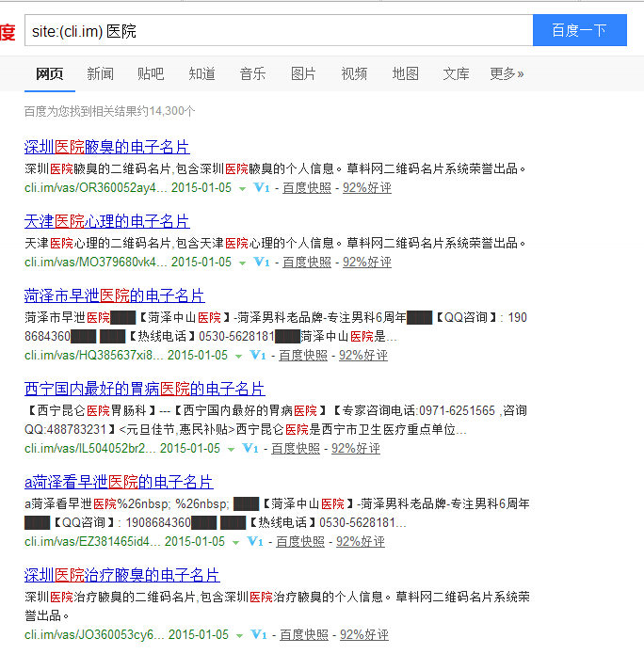Click the V1 badge of 西宁国内最好的胃病医院 result
The width and height of the screenshot is (644, 654).
(250, 448)
